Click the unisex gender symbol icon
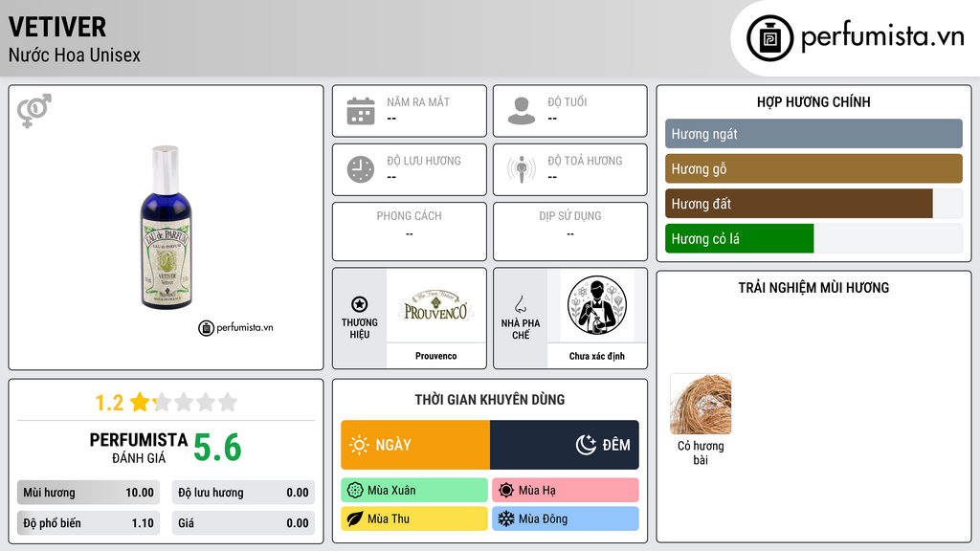Image resolution: width=980 pixels, height=551 pixels. pos(34,111)
